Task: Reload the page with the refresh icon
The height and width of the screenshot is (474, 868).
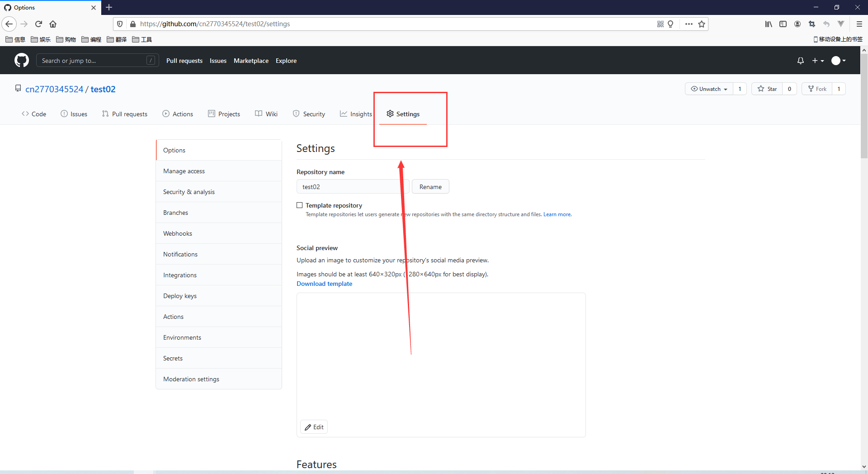Action: click(38, 24)
